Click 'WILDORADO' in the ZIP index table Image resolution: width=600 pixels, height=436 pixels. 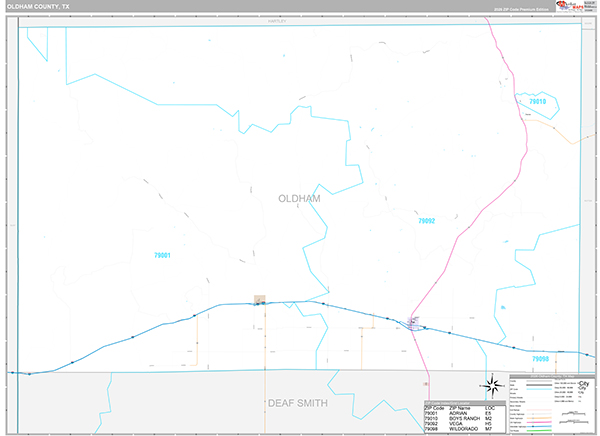coord(463,429)
